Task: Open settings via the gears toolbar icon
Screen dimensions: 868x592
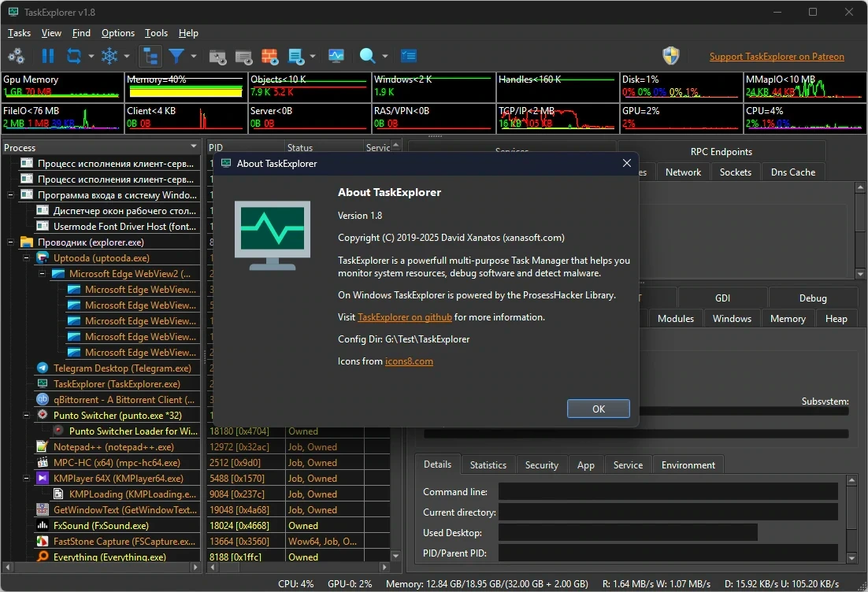Action: click(x=16, y=56)
